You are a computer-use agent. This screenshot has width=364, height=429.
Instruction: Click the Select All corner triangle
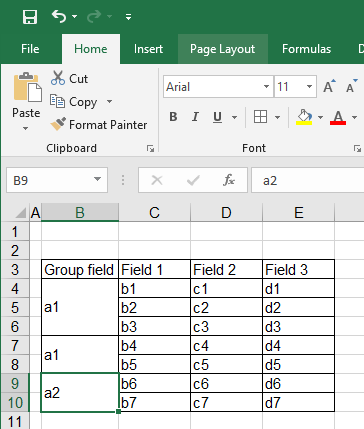tap(21, 213)
